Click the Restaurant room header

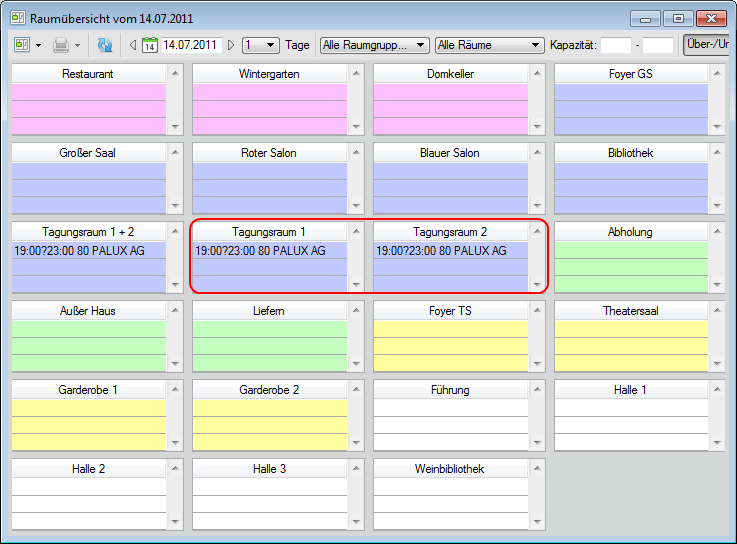87,74
